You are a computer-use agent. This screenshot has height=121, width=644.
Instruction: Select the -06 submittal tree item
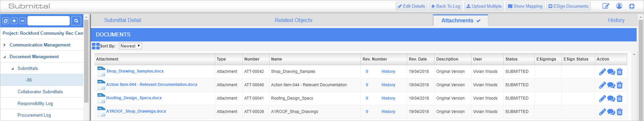42,80
